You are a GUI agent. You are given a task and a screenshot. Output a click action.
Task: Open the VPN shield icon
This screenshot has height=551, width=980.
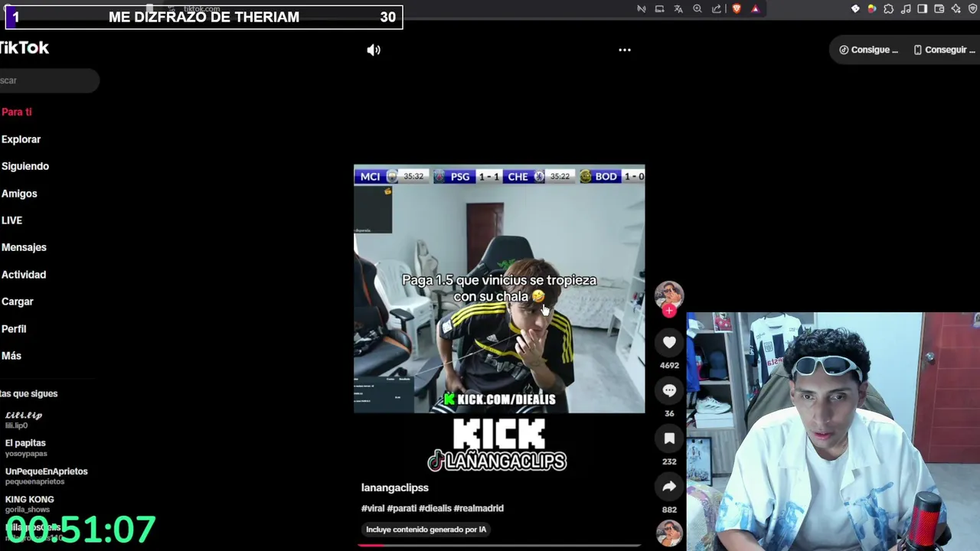click(973, 9)
